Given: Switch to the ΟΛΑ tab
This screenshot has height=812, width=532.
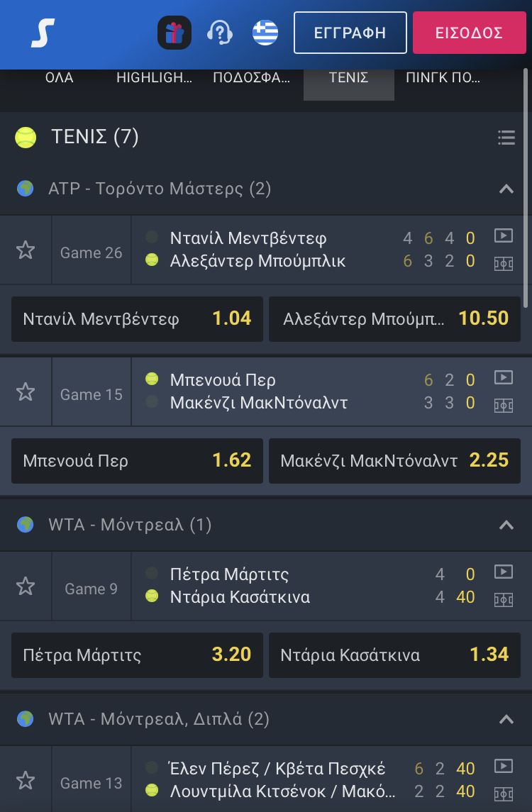Looking at the screenshot, I should (x=59, y=78).
